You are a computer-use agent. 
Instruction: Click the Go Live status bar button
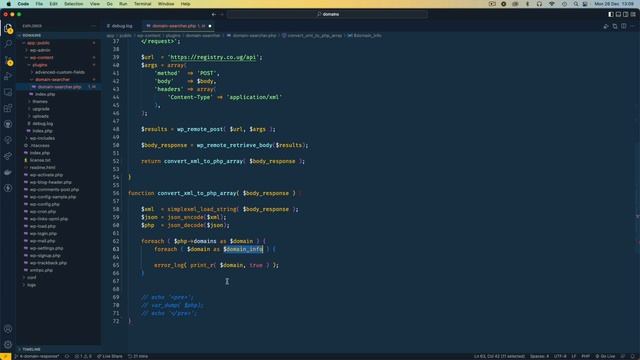pyautogui.click(x=605, y=356)
